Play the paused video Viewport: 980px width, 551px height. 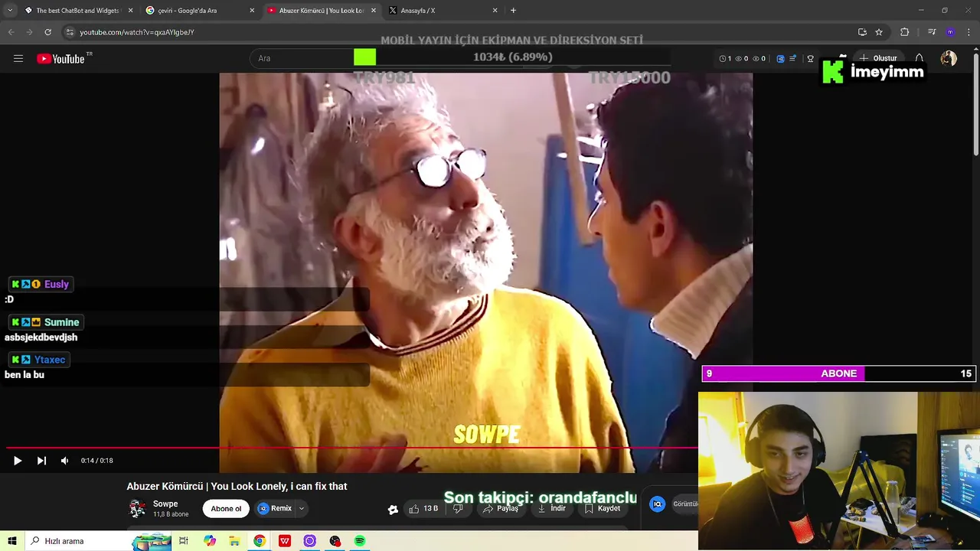(x=17, y=461)
